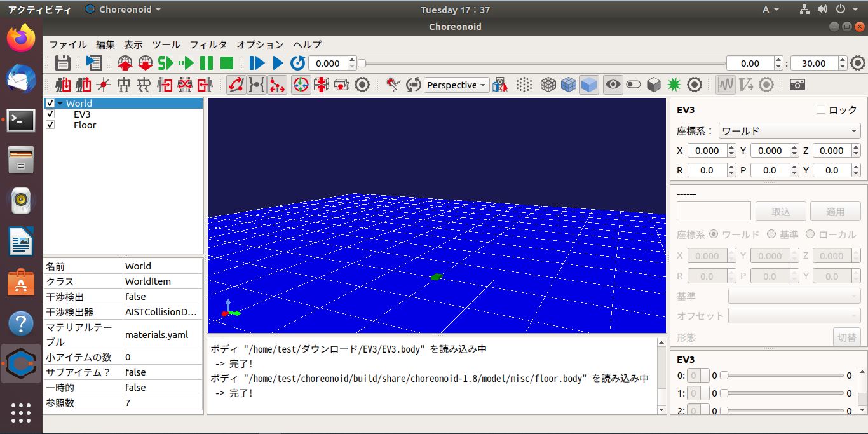Viewport: 868px width, 434px height.
Task: Open the Perspective camera dropdown
Action: click(456, 85)
